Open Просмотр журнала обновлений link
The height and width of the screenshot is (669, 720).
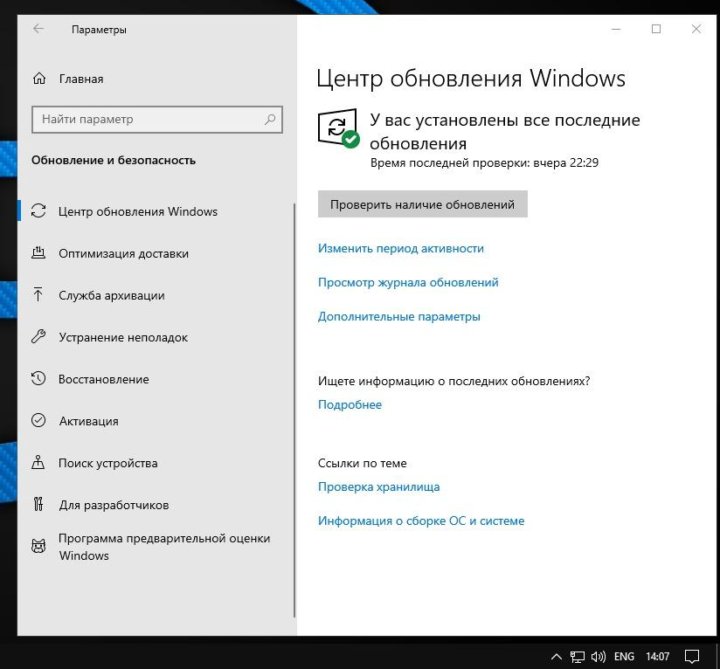(x=408, y=282)
